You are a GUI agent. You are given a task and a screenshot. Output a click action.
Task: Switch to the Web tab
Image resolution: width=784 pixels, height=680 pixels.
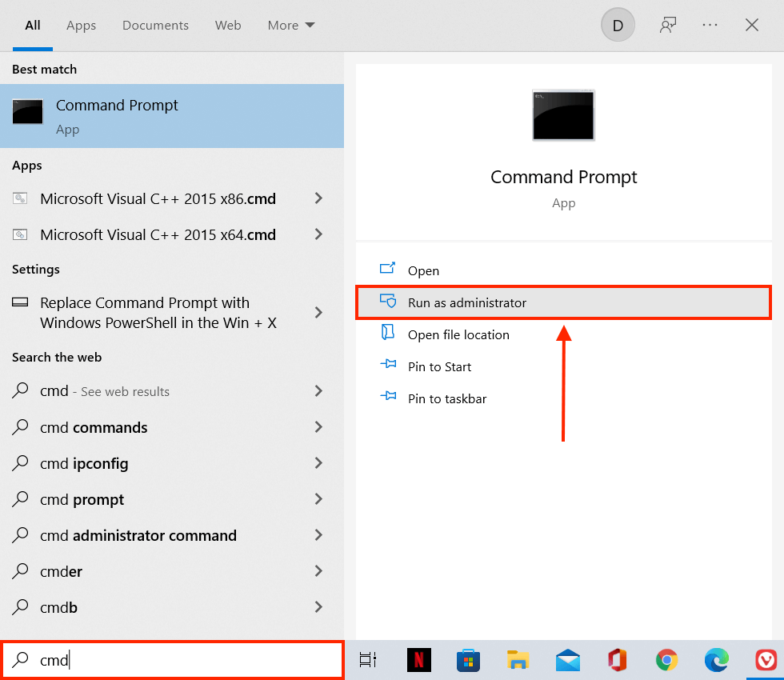coord(228,25)
